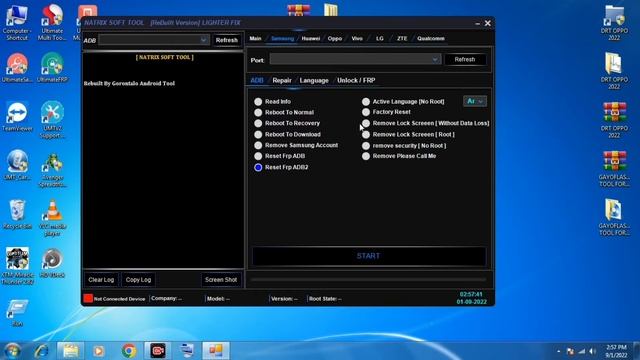The width and height of the screenshot is (640, 360).
Task: Expand the ADB device dropdown
Action: tap(203, 40)
